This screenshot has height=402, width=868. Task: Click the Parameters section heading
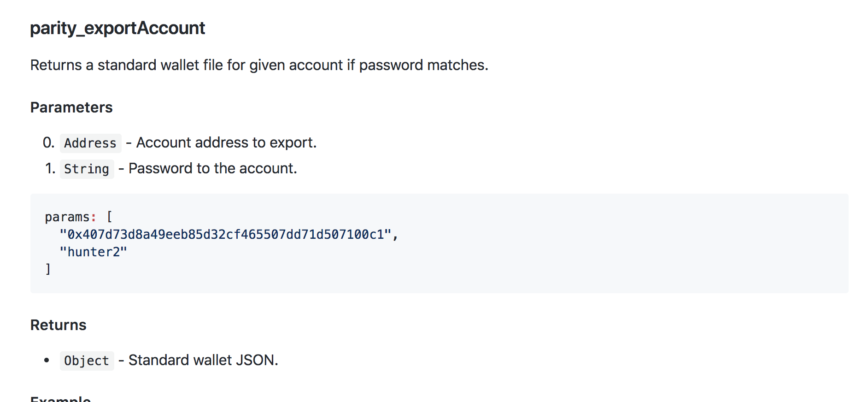tap(71, 107)
